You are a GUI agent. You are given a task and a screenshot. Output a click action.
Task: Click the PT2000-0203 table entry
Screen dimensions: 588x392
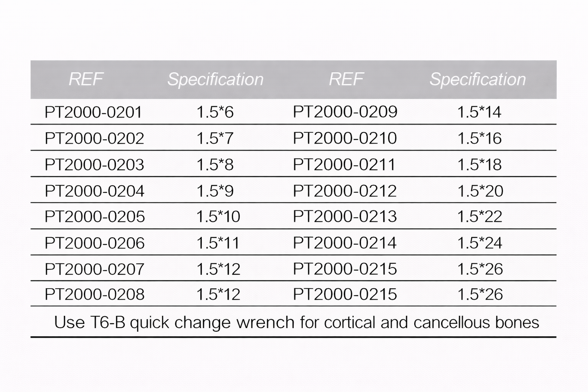click(x=94, y=165)
